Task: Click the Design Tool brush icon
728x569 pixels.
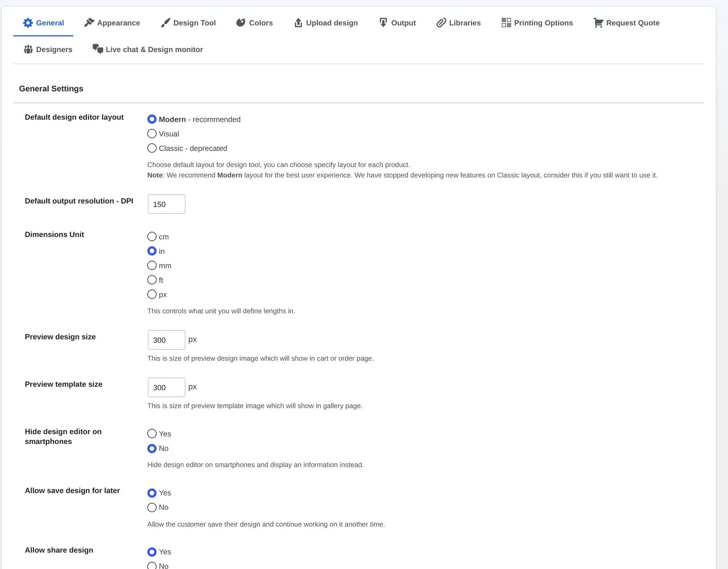Action: click(x=166, y=23)
